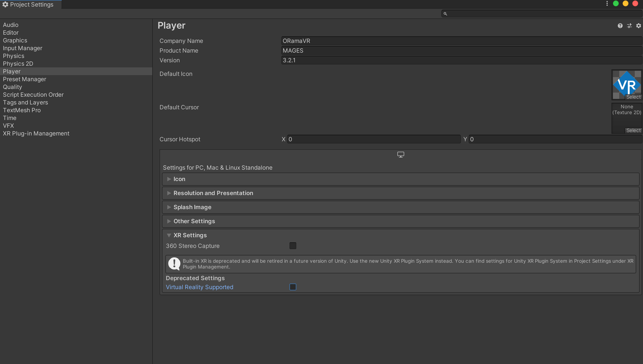
Task: Select Physics 2D from sidebar
Action: pyautogui.click(x=18, y=63)
